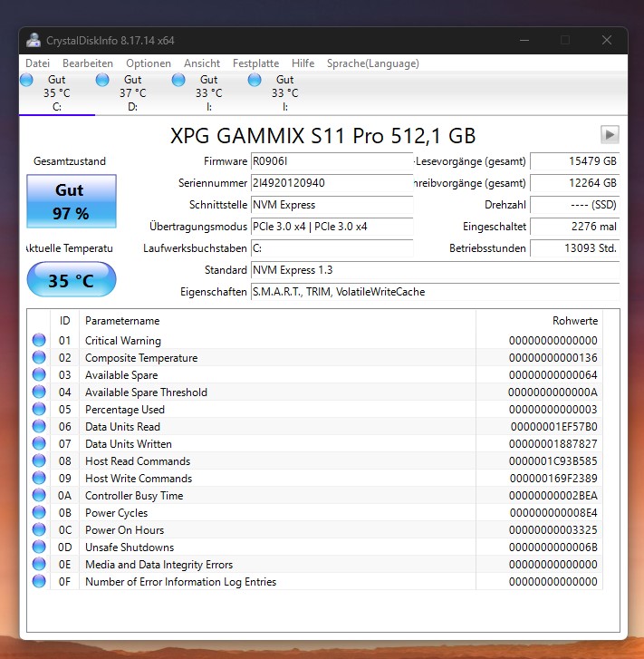The width and height of the screenshot is (644, 659).
Task: Click the Eigenschaften field with S.M.A.R.T., TRIM
Action: pyautogui.click(x=435, y=292)
